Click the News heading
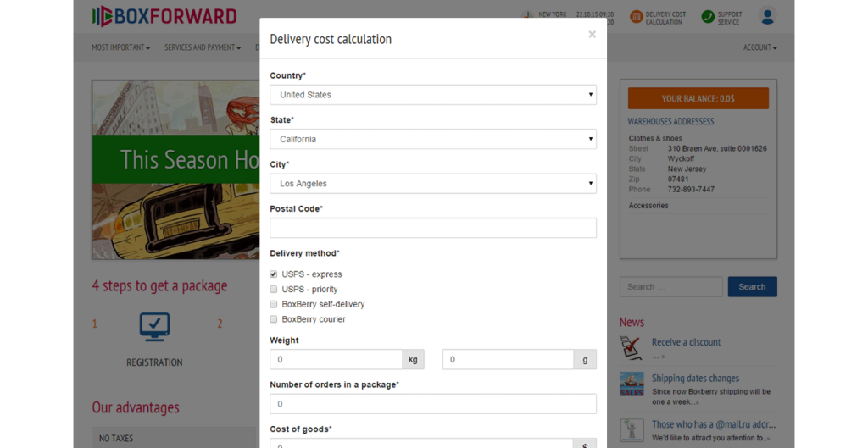Image resolution: width=868 pixels, height=448 pixels. pos(632,322)
